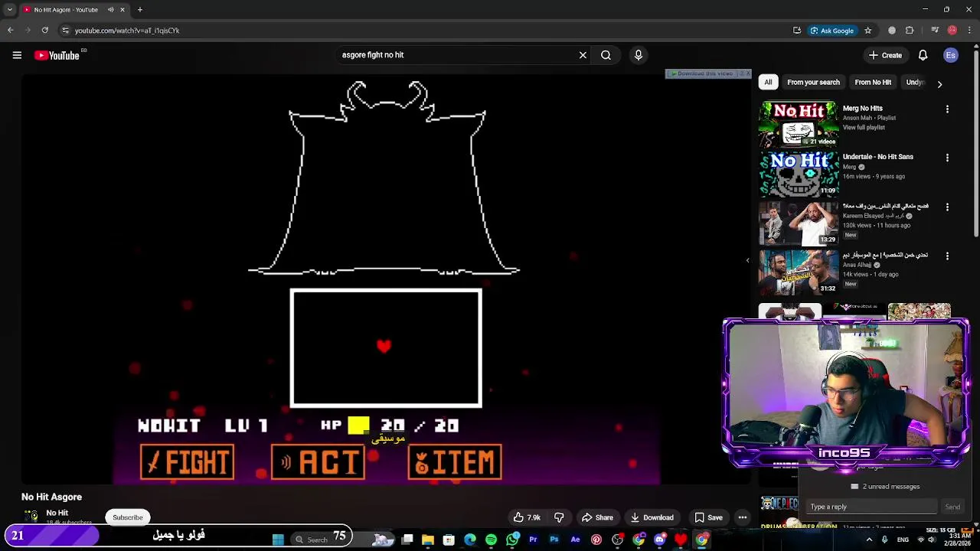Click the Ask Google button

(x=831, y=31)
